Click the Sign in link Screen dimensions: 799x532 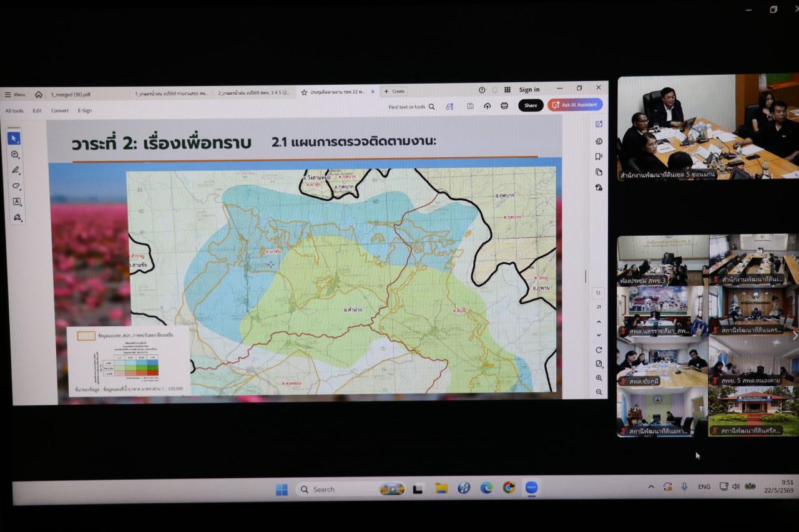pos(529,90)
